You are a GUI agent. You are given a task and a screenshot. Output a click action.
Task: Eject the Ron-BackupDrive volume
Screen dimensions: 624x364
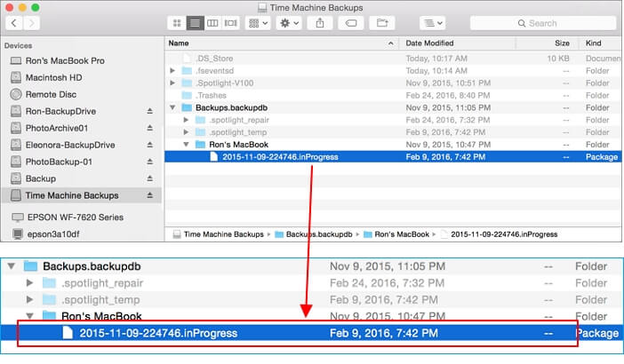point(150,111)
